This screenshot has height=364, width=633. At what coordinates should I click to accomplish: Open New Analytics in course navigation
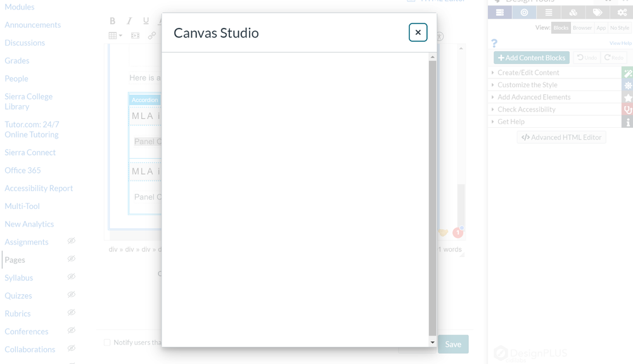(29, 224)
